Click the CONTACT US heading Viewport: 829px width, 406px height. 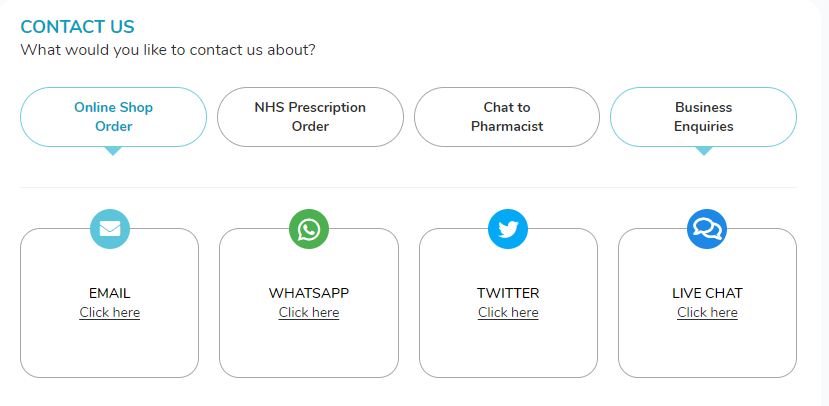tap(77, 26)
